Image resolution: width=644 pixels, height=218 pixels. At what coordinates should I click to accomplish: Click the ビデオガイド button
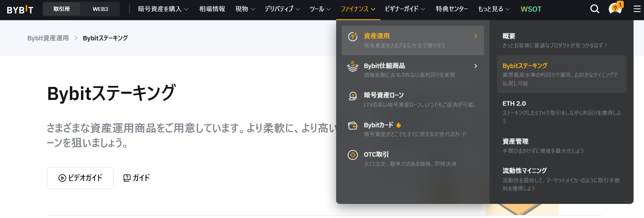pos(80,178)
